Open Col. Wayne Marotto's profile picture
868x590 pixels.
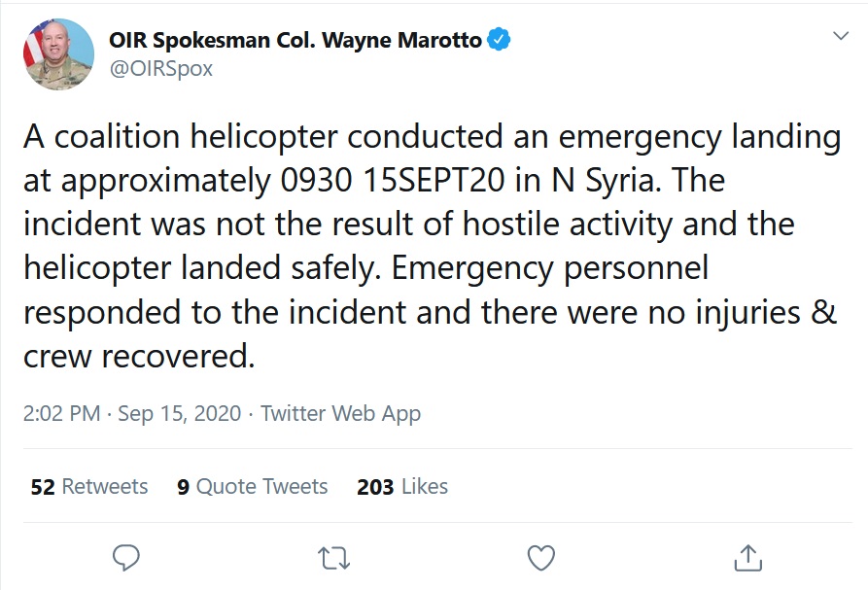tap(58, 54)
